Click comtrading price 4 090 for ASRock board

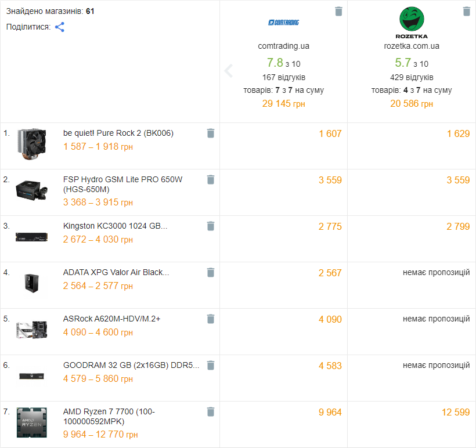tap(330, 320)
